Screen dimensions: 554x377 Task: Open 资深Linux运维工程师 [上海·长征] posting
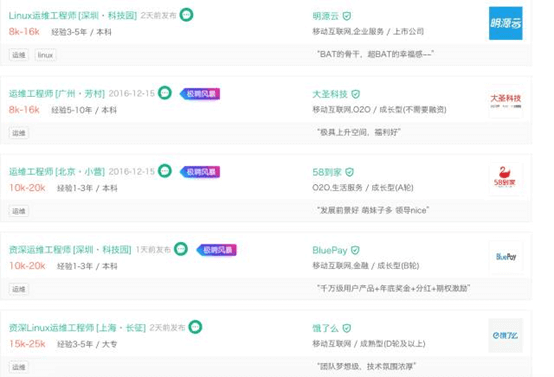(77, 328)
